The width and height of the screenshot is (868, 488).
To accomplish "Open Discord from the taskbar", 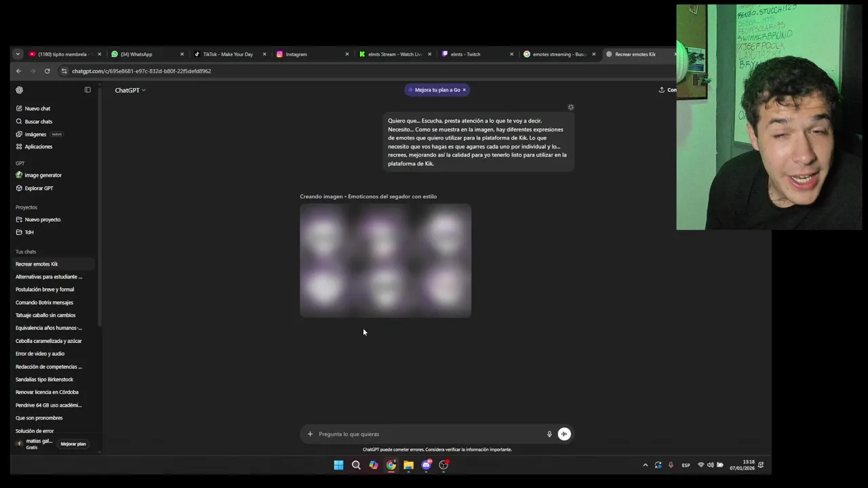I will point(426,465).
